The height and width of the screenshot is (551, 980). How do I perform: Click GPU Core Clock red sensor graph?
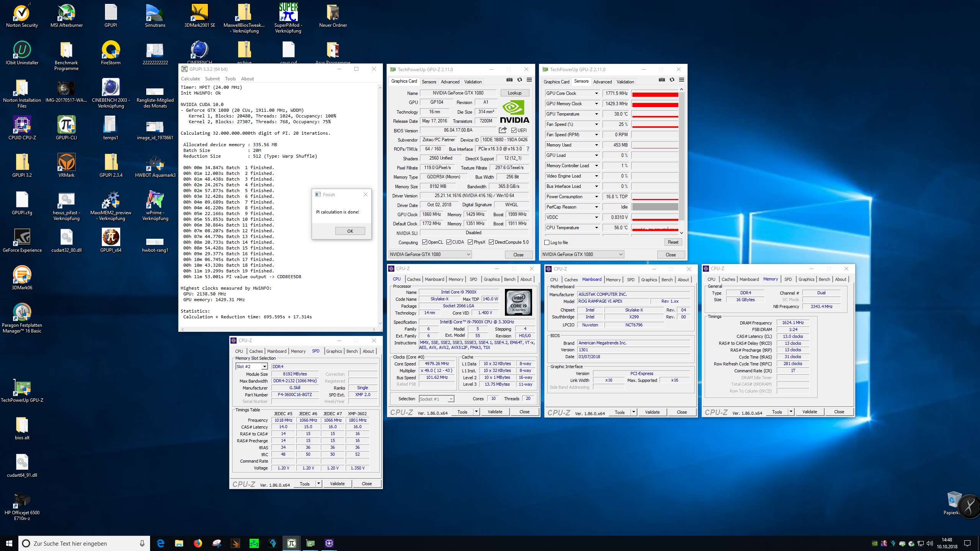click(655, 93)
